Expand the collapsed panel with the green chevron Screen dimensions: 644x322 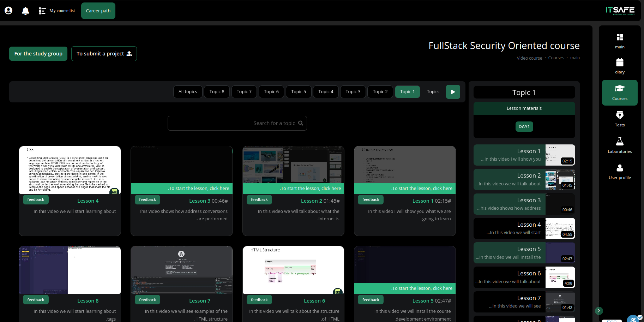point(599,311)
